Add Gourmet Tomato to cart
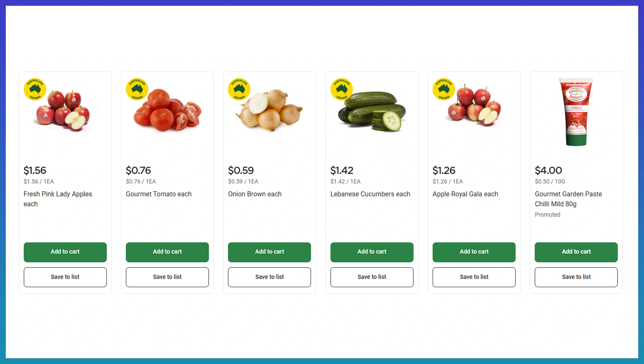Image resolution: width=644 pixels, height=364 pixels. tap(167, 252)
